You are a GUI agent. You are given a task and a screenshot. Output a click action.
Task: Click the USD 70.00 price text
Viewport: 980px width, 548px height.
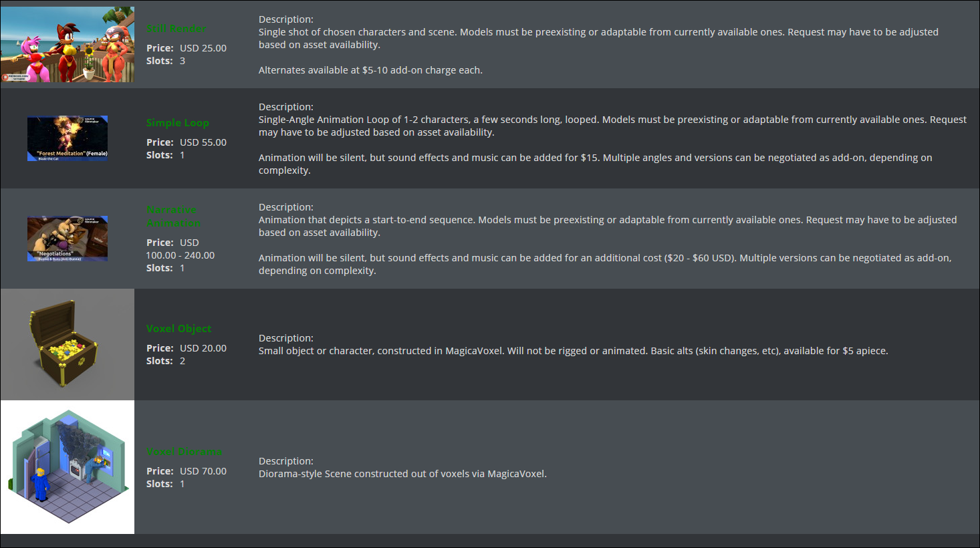[203, 471]
